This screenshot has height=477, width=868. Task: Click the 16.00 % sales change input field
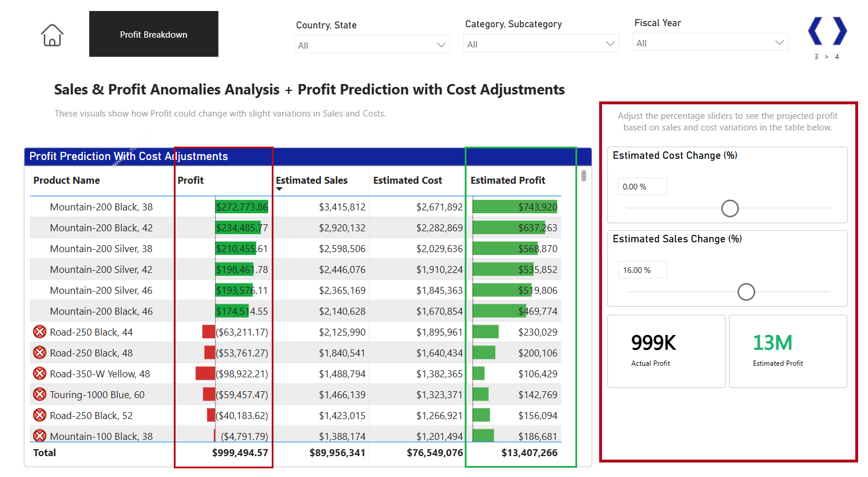coord(642,270)
